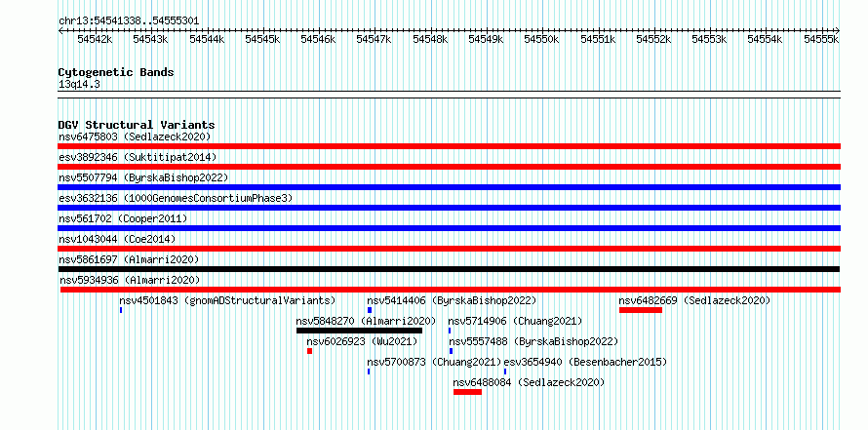The image size is (868, 430).
Task: Click the 54552k ruler tick label
Action: tap(653, 39)
